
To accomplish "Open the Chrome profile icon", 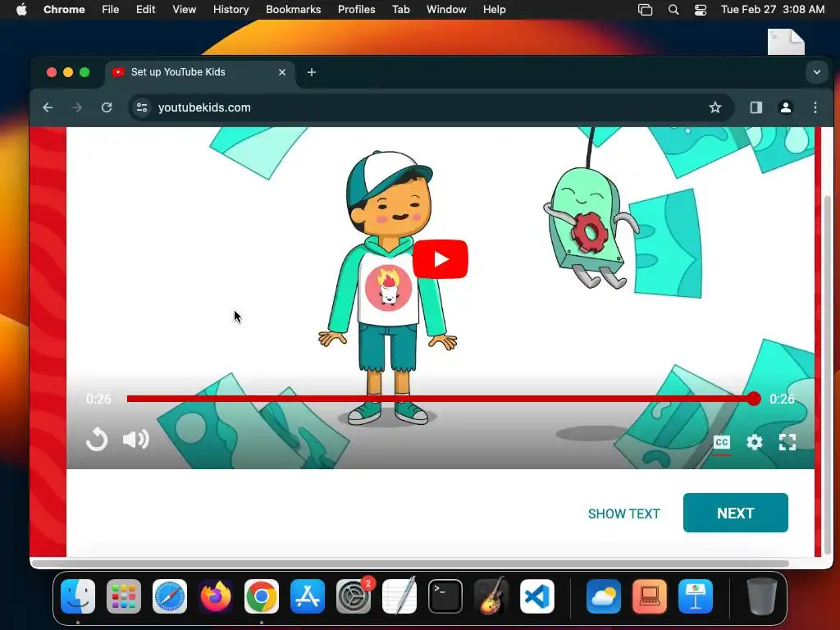I will [x=785, y=107].
